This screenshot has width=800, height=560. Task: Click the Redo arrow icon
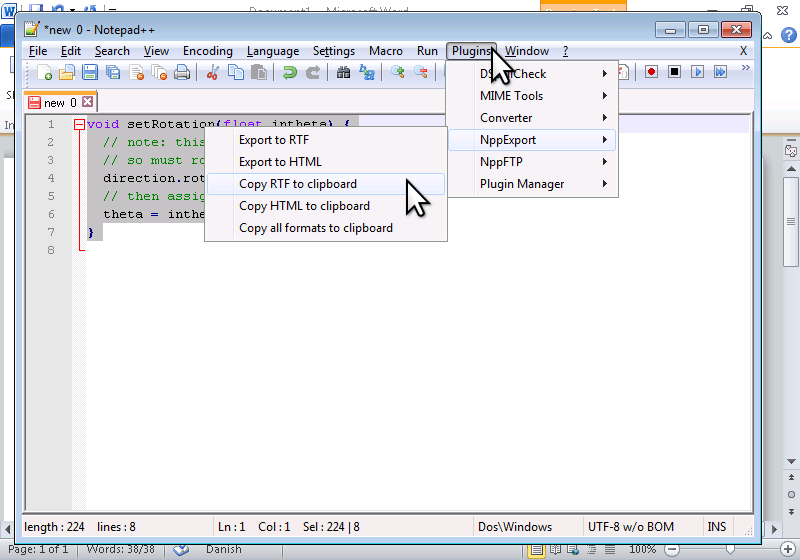(312, 72)
